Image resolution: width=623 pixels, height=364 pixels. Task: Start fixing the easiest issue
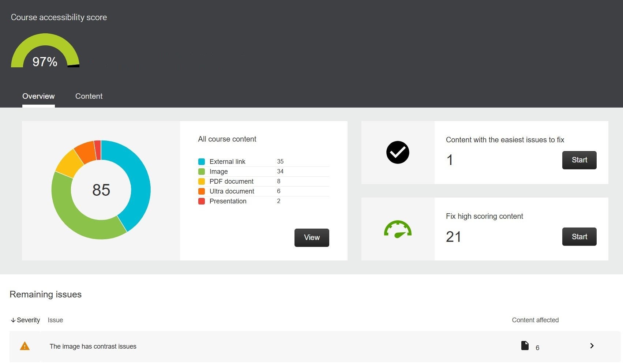click(x=579, y=160)
